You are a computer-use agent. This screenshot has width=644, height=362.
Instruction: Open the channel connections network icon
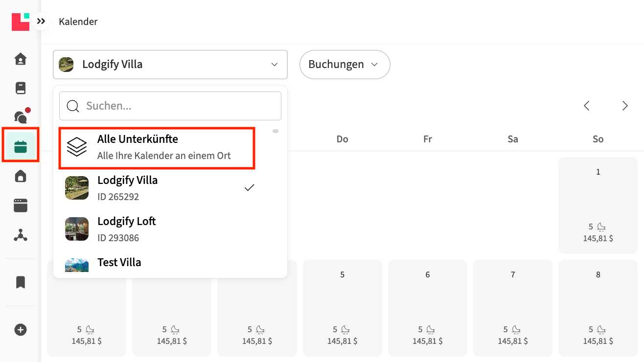21,235
